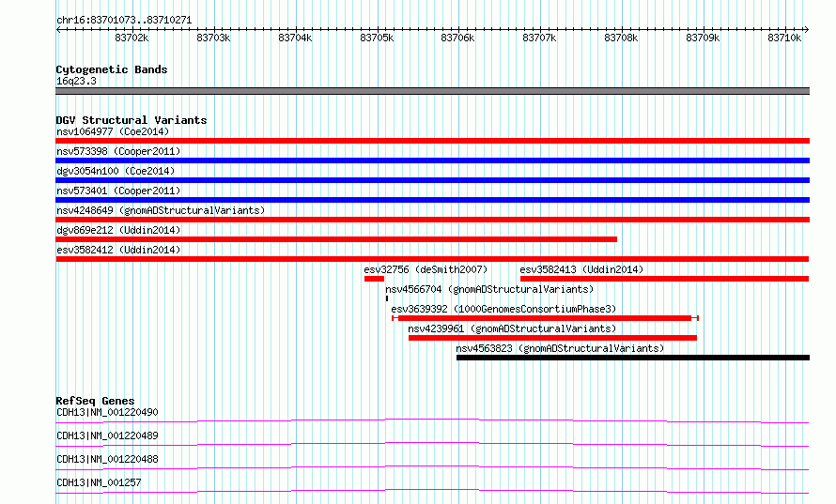Viewport: 836px width, 504px height.
Task: Open the nsv573401 (Cooper2011) blue variant bar
Action: pos(432,200)
